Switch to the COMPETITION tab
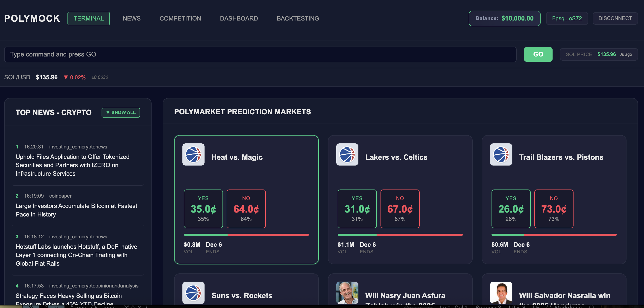644x308 pixels. click(180, 18)
